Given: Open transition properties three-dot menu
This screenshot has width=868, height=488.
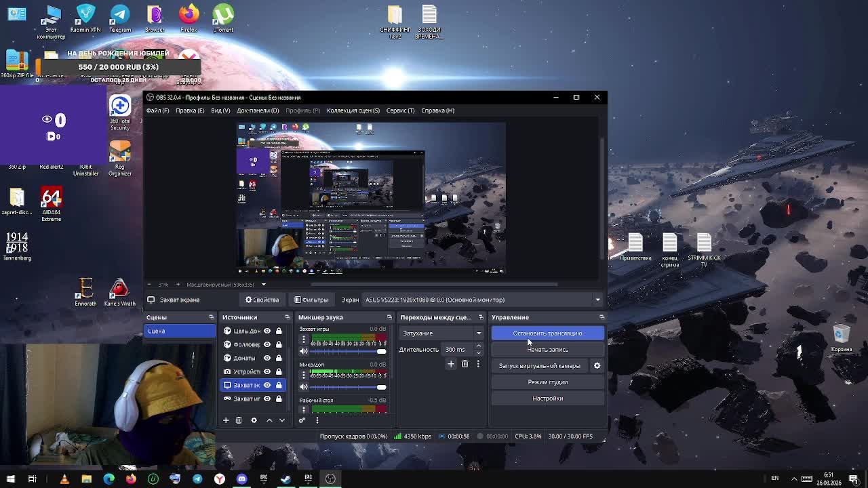Looking at the screenshot, I should [478, 364].
